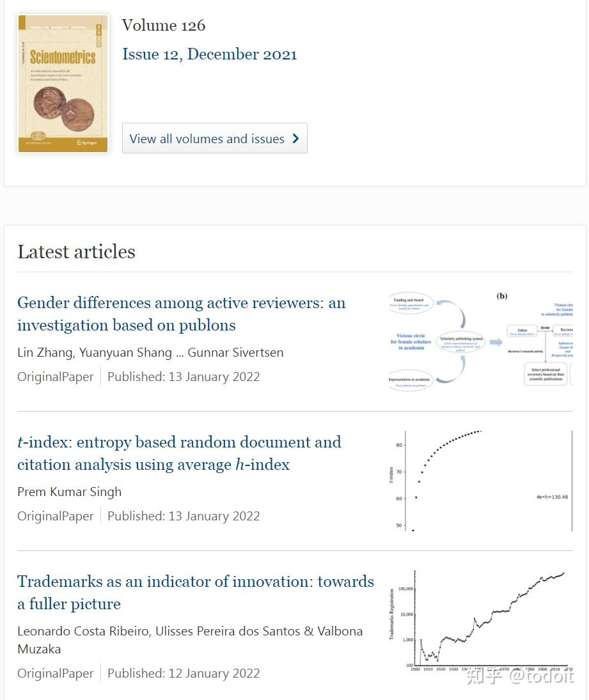Click Published 13 January 2022 under t-index article
The width and height of the screenshot is (589, 700).
click(x=184, y=516)
